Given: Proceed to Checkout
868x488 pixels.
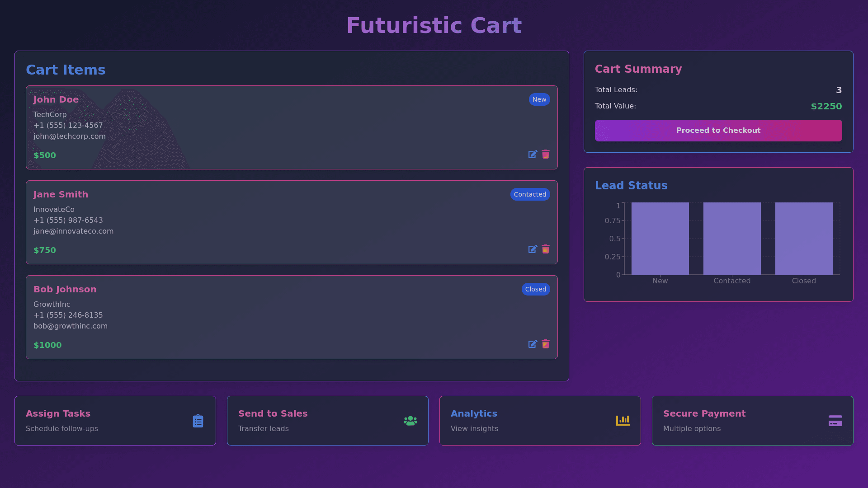Looking at the screenshot, I should (x=718, y=131).
